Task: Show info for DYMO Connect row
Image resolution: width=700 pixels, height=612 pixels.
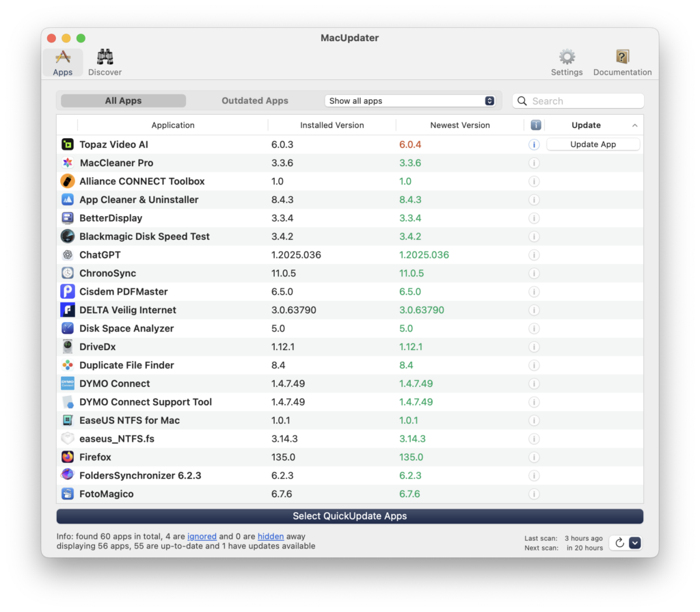Action: (x=534, y=384)
